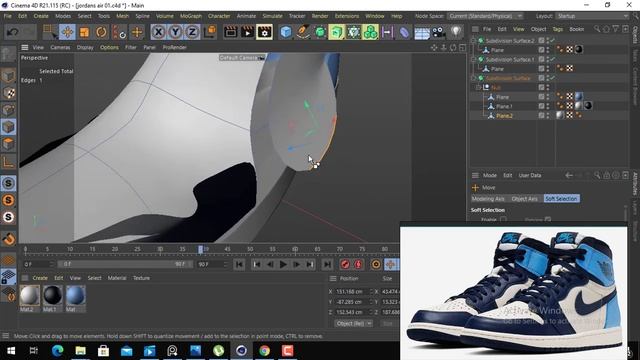Screen dimensions: 640x360
Task: Toggle layer checkbox of Subdivision Surface.2
Action: (x=541, y=40)
